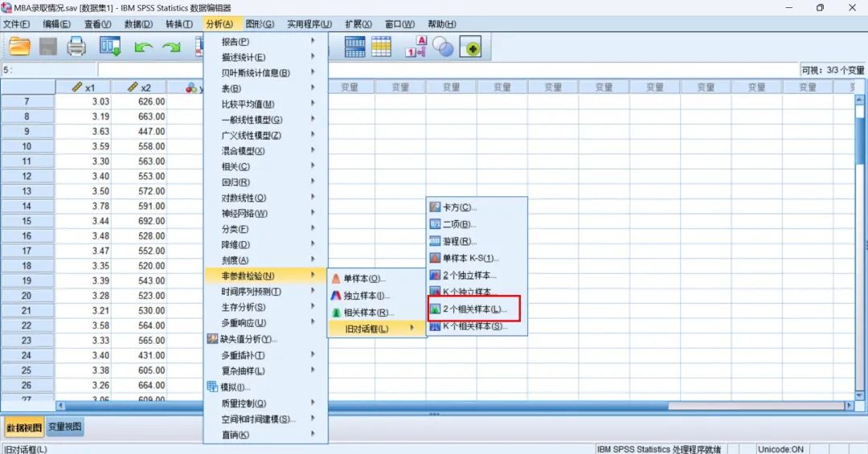Expand 描述统计(E) submenu

[266, 57]
